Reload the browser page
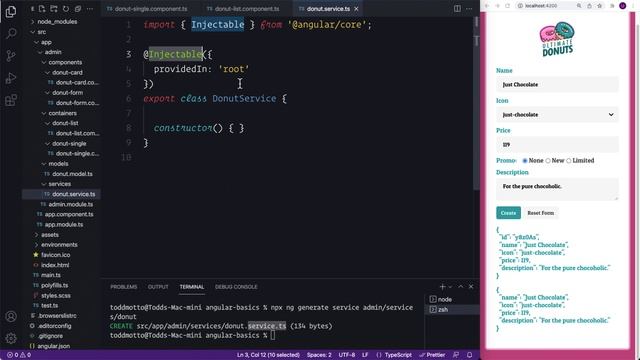This screenshot has height=360, width=640. pos(507,6)
